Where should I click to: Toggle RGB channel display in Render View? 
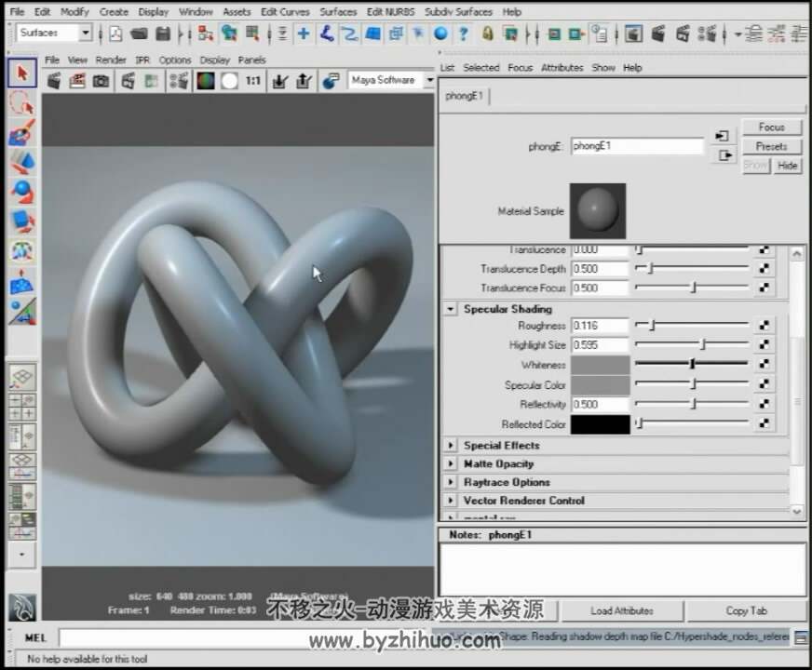pos(206,81)
